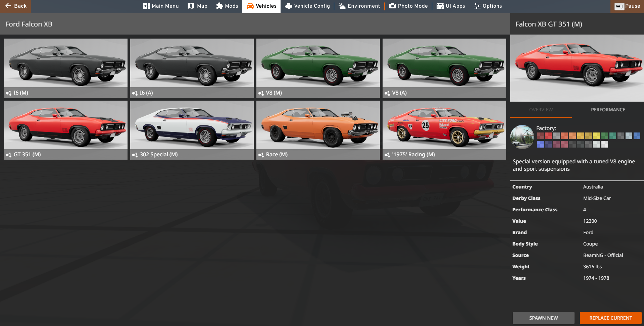Image resolution: width=644 pixels, height=326 pixels.
Task: Pick the dark green factory color swatch
Action: point(605,136)
